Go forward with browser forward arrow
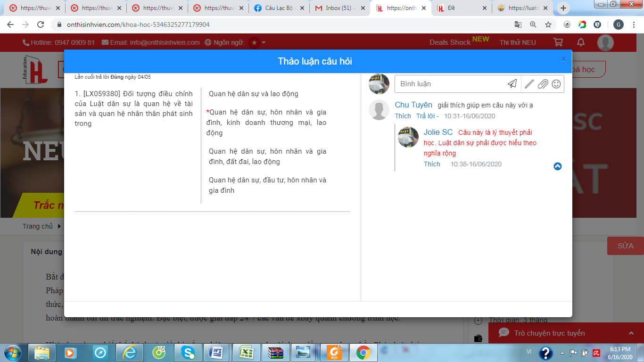The image size is (644, 362). coord(25,25)
